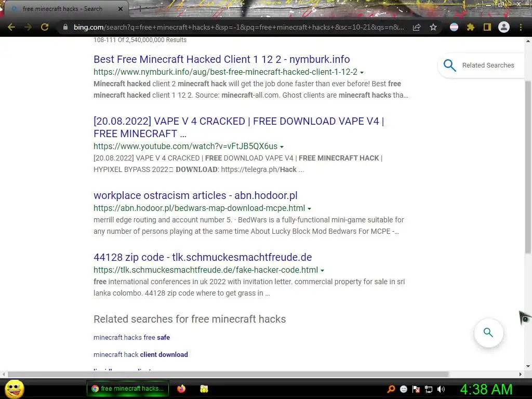Click the lock icon in address bar

tap(65, 27)
